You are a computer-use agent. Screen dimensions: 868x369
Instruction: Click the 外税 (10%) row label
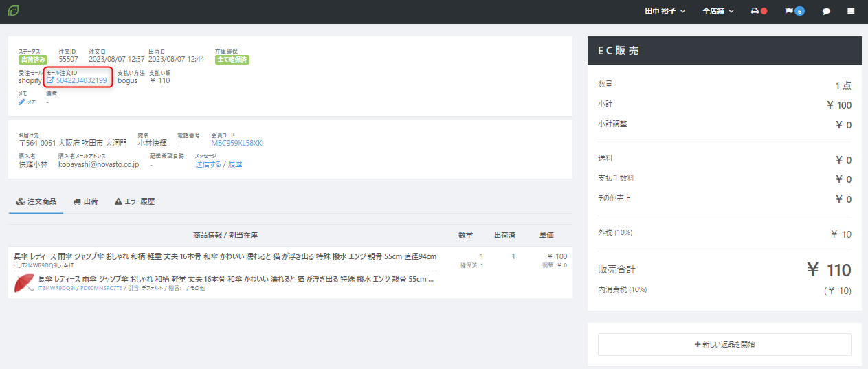(x=615, y=232)
